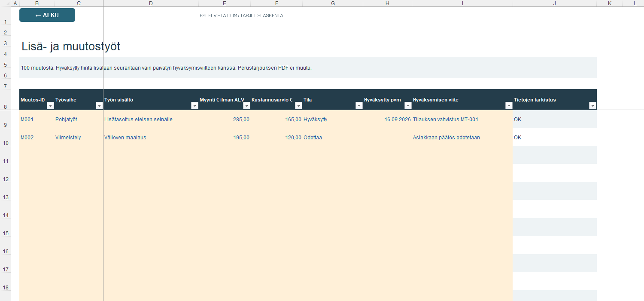
Task: Select row 9 header
Action: point(6,119)
